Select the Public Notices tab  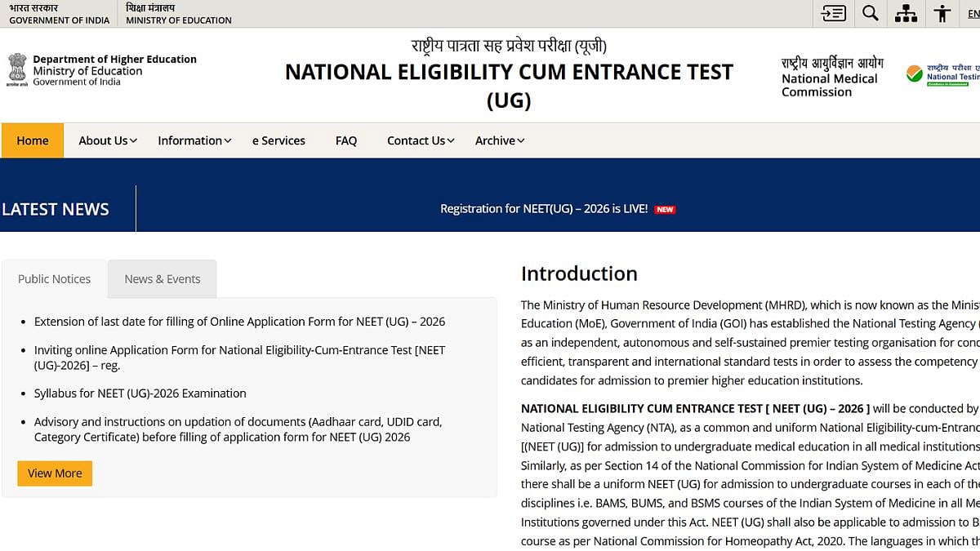(54, 279)
